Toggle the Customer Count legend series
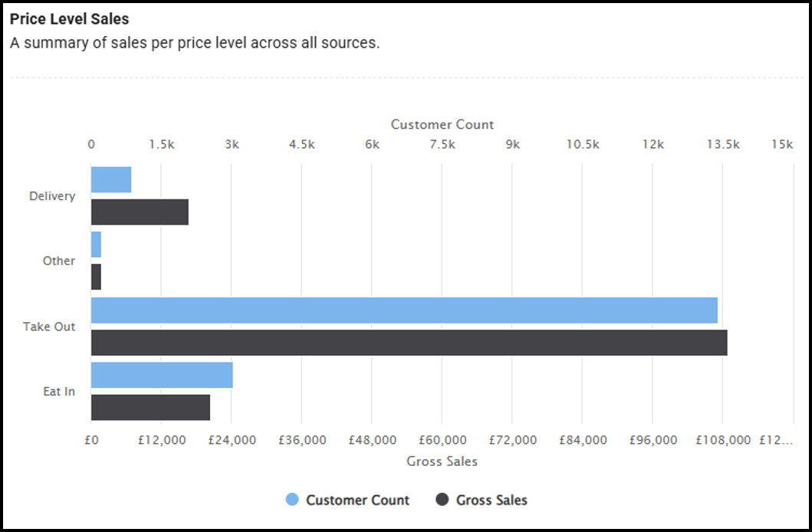812x532 pixels. point(347,500)
